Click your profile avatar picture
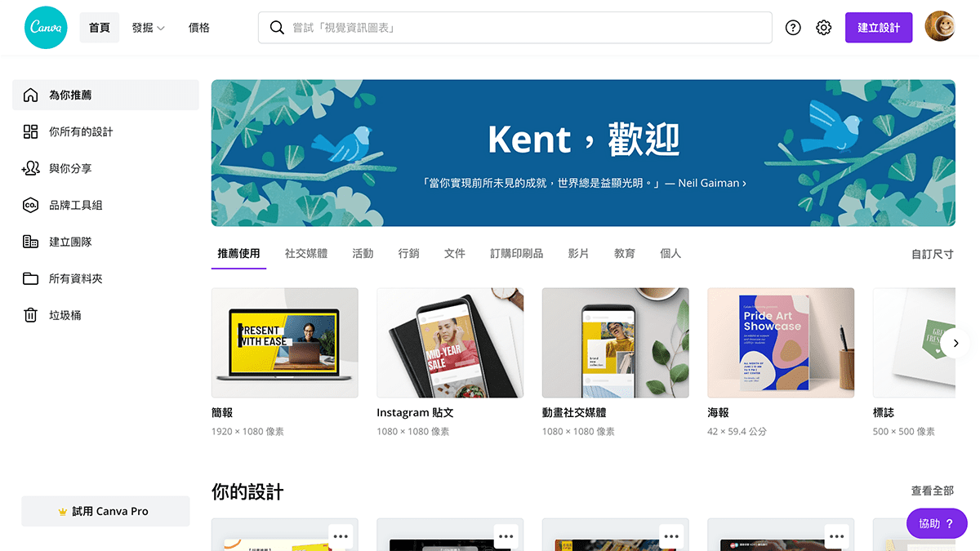980x551 pixels. (x=939, y=27)
